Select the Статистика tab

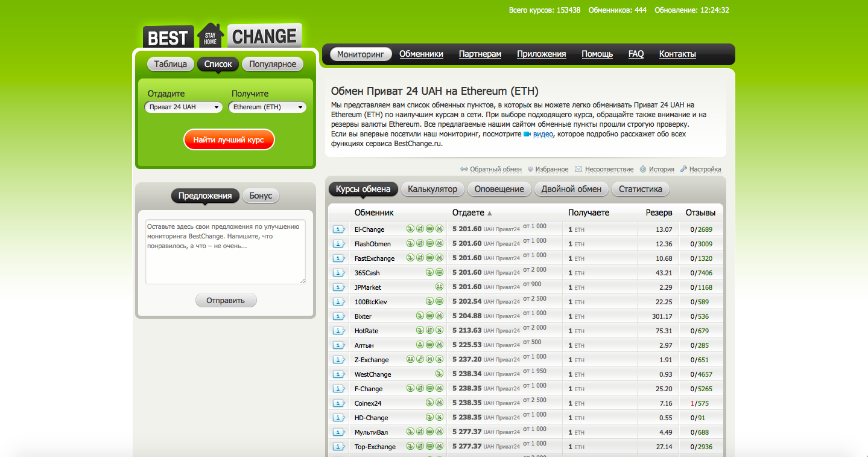[641, 189]
